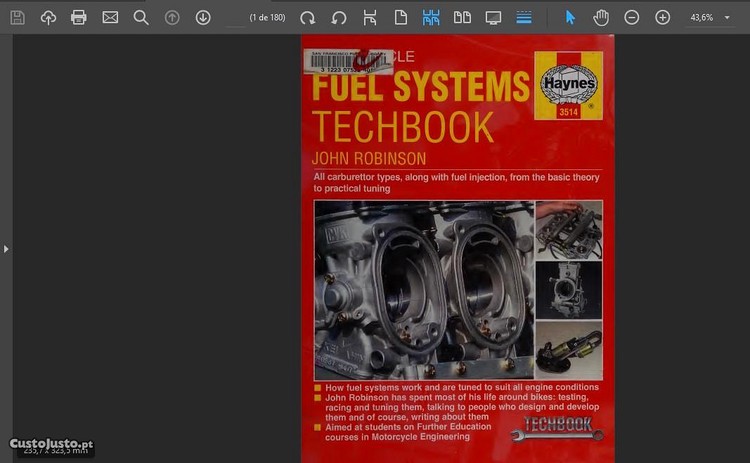750x463 pixels.
Task: Click the Save file icon
Action: click(17, 18)
